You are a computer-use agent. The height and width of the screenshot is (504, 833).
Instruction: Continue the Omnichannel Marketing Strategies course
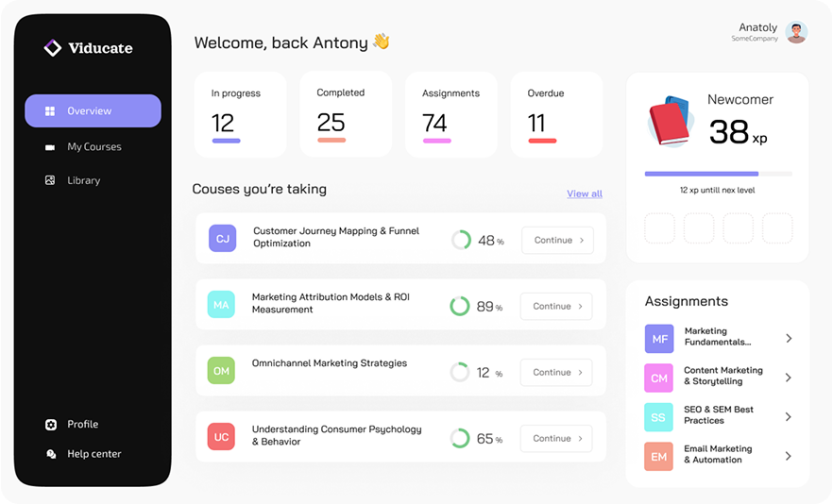(x=556, y=372)
